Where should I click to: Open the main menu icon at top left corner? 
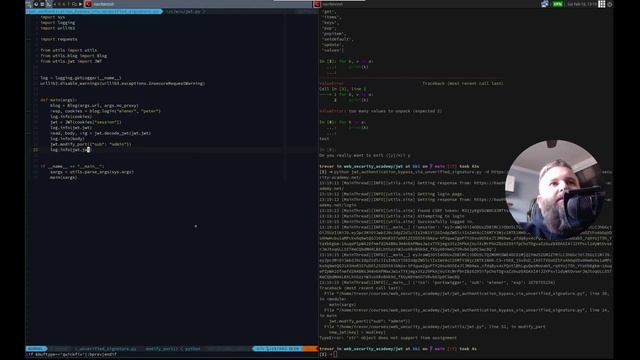tap(29, 4)
